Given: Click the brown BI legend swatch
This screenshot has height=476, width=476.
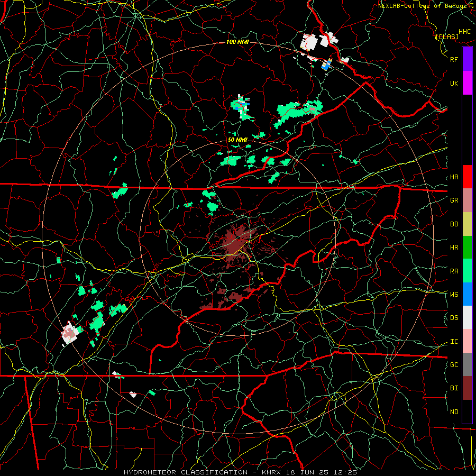Looking at the screenshot, I should click(467, 388).
